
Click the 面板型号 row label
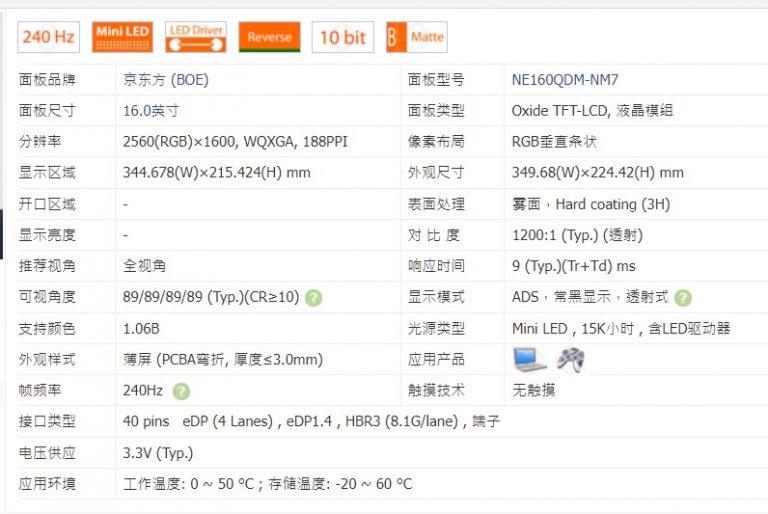pos(436,79)
